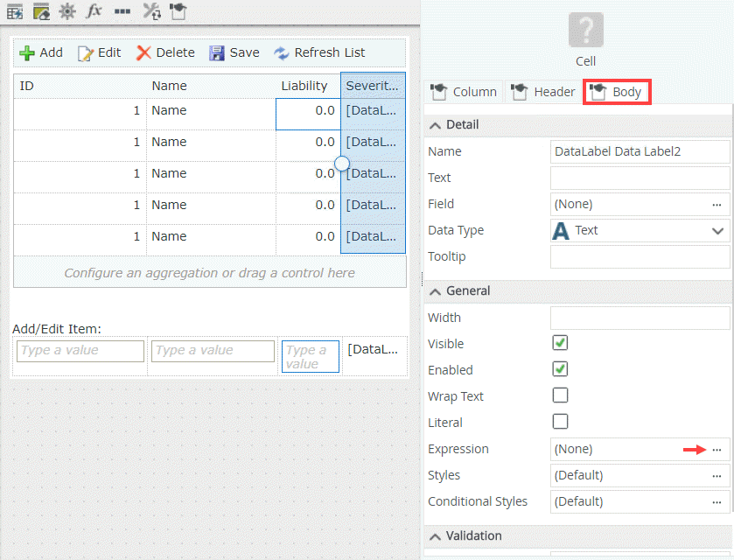Switch to the Column tab

(x=464, y=92)
